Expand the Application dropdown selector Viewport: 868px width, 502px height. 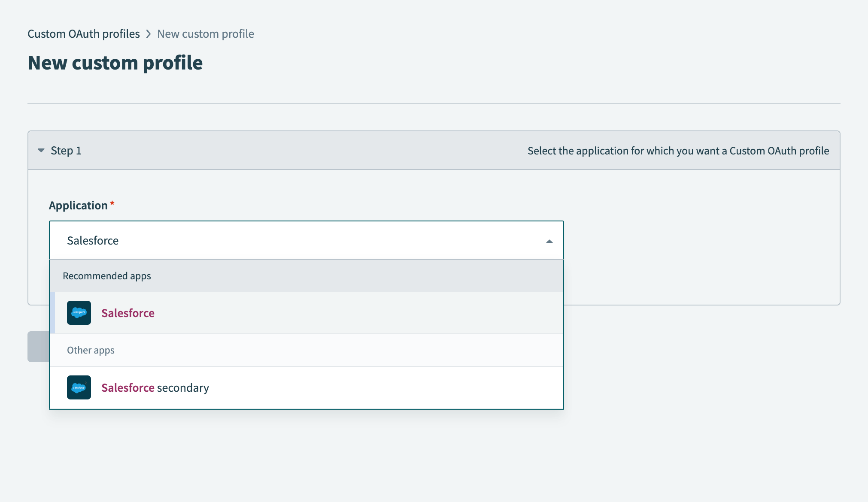pyautogui.click(x=548, y=240)
